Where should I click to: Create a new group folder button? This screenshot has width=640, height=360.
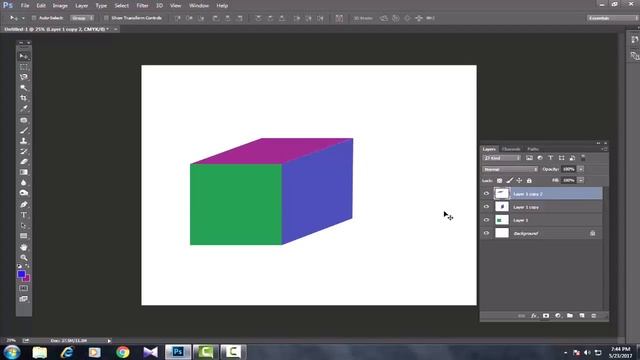point(570,316)
